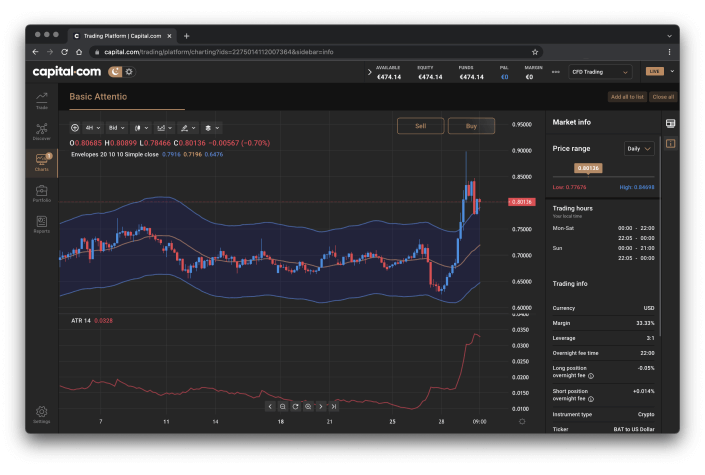Reload the page in browser
The height and width of the screenshot is (475, 705).
(64, 52)
